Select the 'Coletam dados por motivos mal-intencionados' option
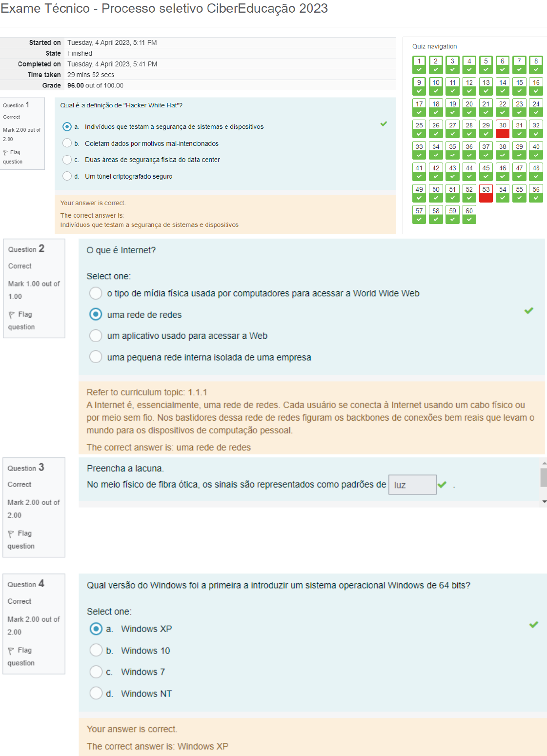This screenshot has height=756, width=547. click(67, 143)
